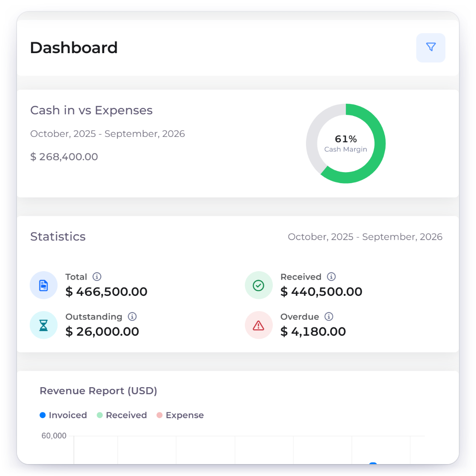Click the $ 4,180.00 overdue amount
The image size is (476, 476).
coord(313,331)
